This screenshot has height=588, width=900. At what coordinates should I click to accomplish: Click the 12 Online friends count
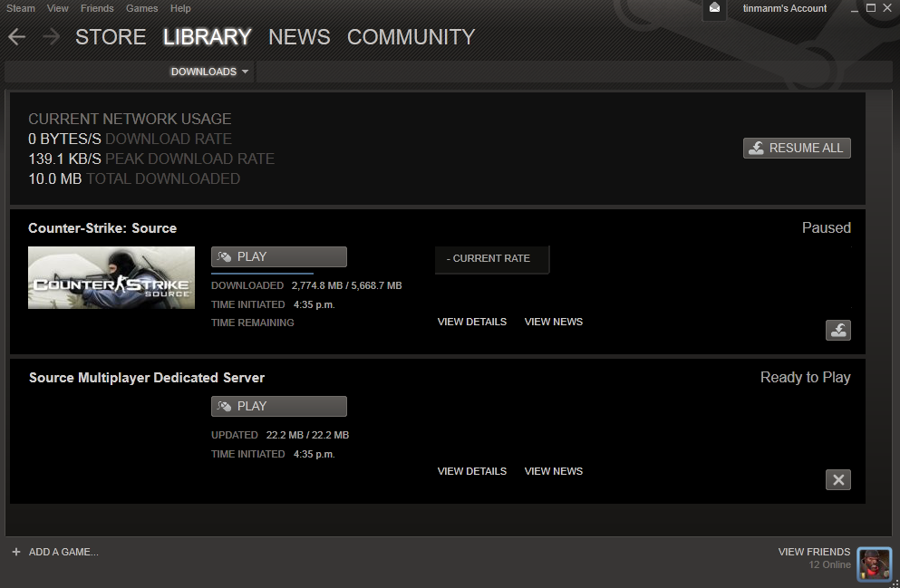pos(829,564)
